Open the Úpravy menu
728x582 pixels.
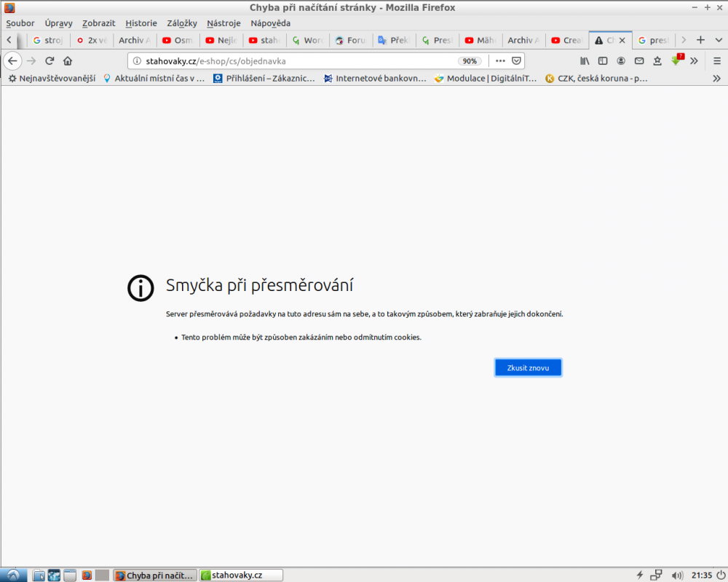58,23
